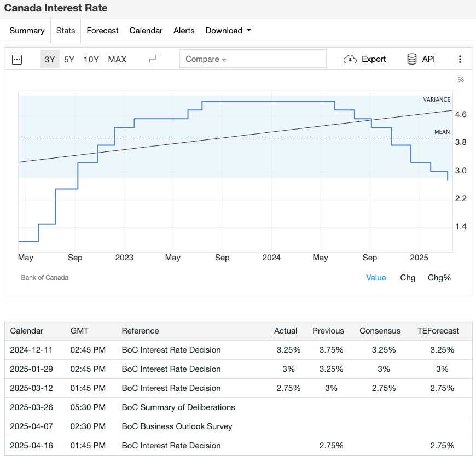Select the Value display mode link
This screenshot has width=476, height=456.
(376, 278)
